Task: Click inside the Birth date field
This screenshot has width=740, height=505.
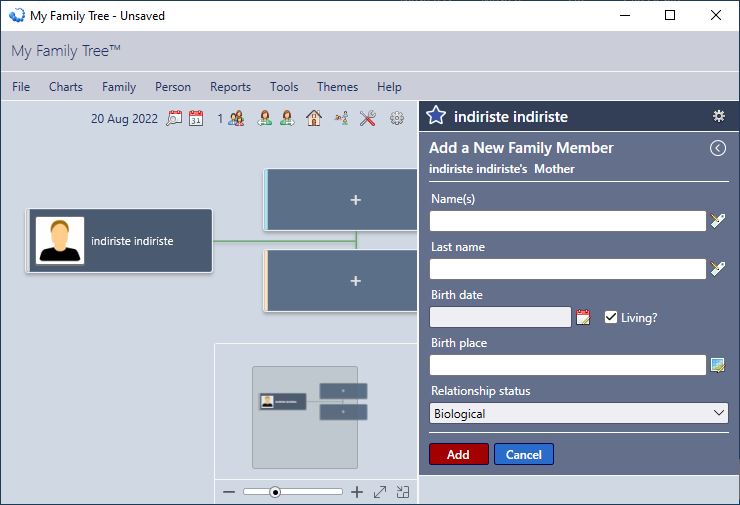Action: (x=500, y=317)
